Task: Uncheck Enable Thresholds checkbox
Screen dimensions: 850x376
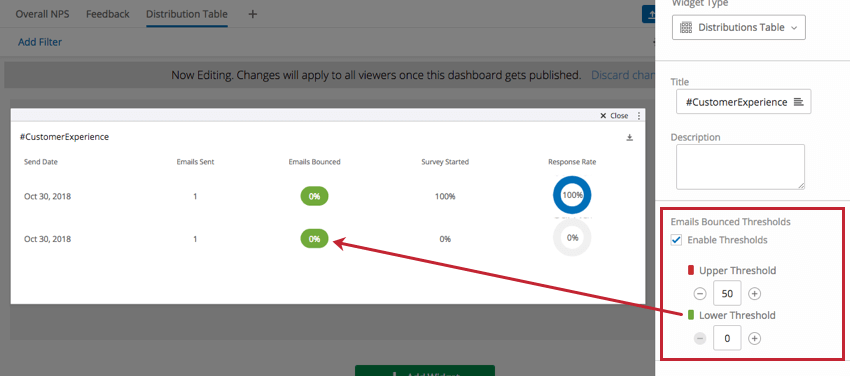Action: (x=676, y=240)
